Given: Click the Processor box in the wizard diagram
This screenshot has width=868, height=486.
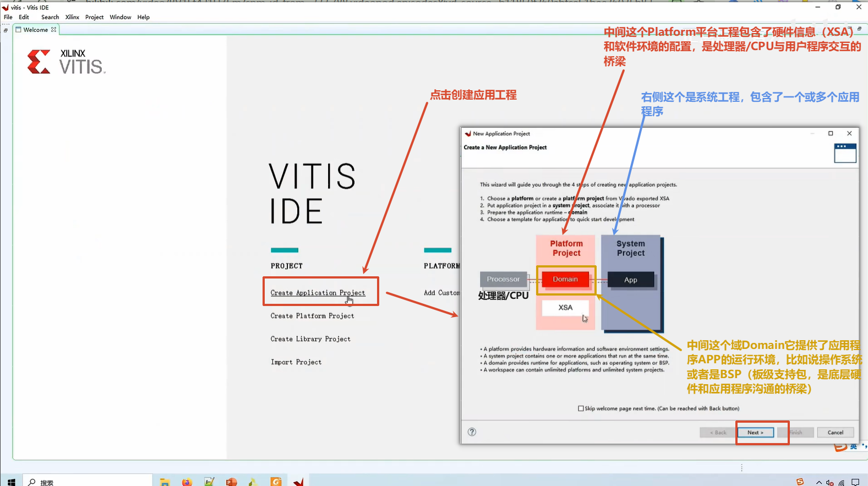Looking at the screenshot, I should (x=503, y=280).
